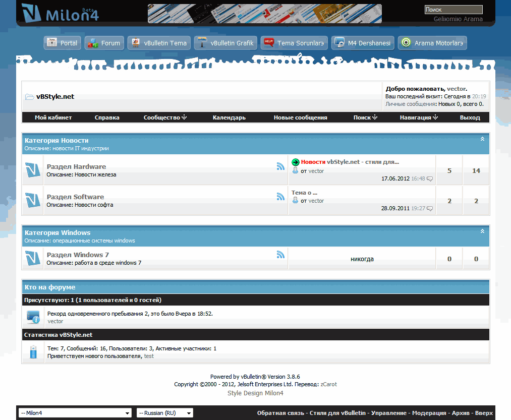Click Вверх to return to top
Viewport: 511px width, 420px height.
pos(484,413)
